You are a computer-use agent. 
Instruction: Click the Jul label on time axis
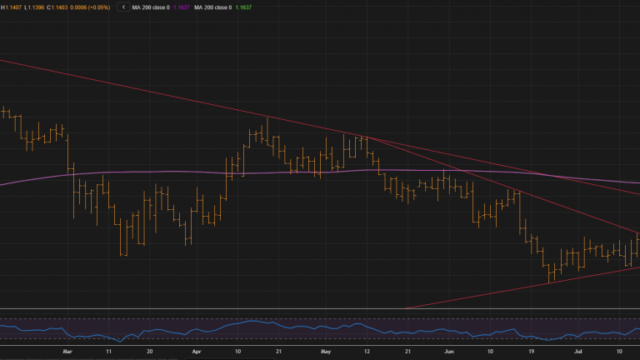point(578,351)
